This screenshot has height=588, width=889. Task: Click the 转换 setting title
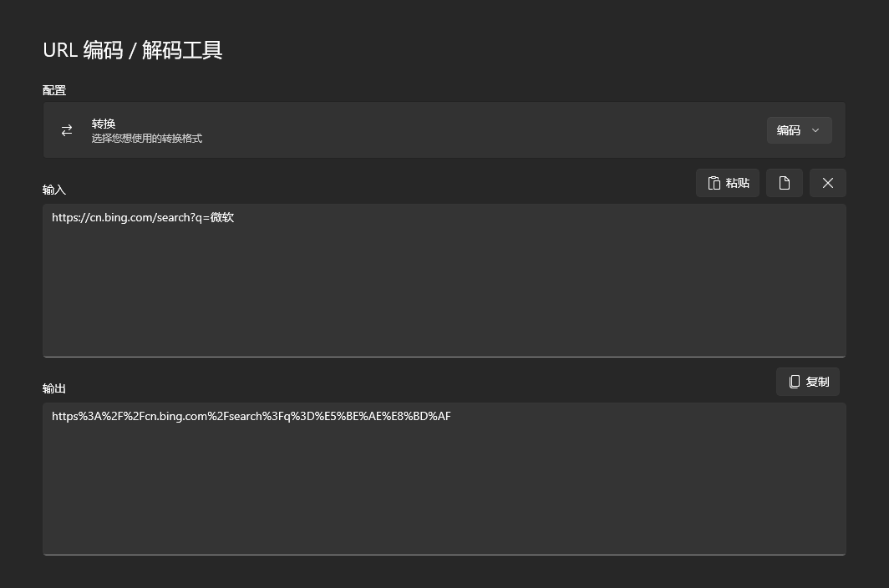tap(104, 124)
